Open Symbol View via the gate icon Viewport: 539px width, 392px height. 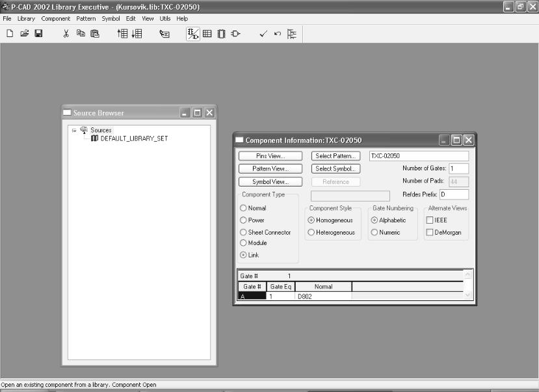point(236,34)
